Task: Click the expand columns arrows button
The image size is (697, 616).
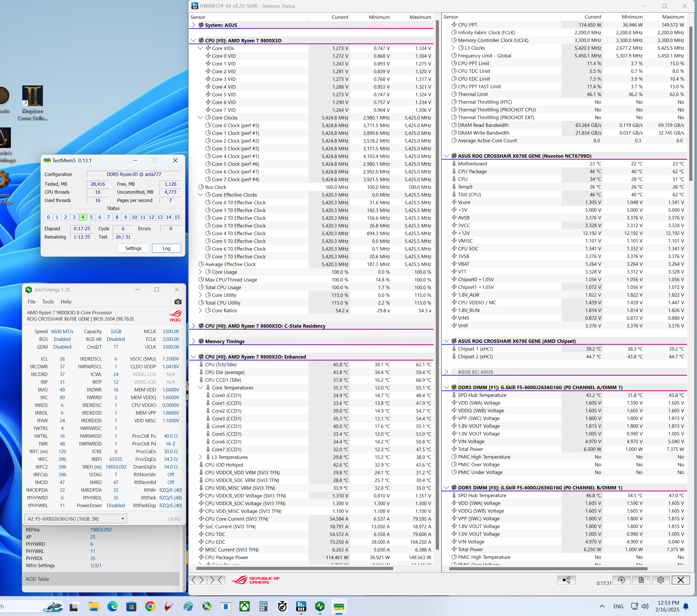Action: (x=197, y=580)
